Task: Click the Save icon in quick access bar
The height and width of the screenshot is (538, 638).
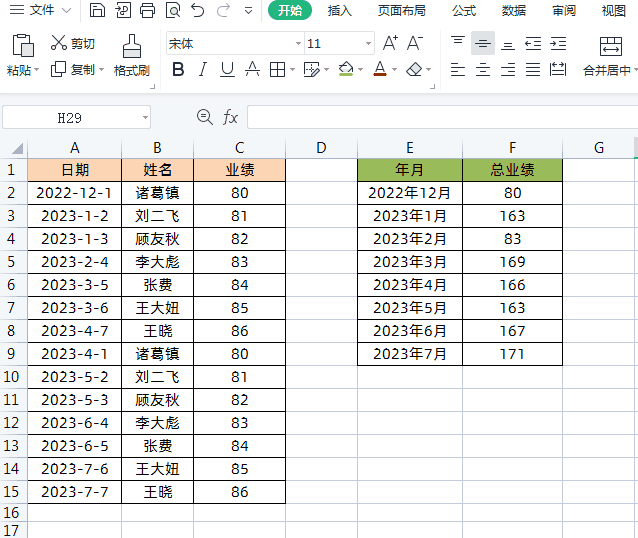Action: pos(97,10)
